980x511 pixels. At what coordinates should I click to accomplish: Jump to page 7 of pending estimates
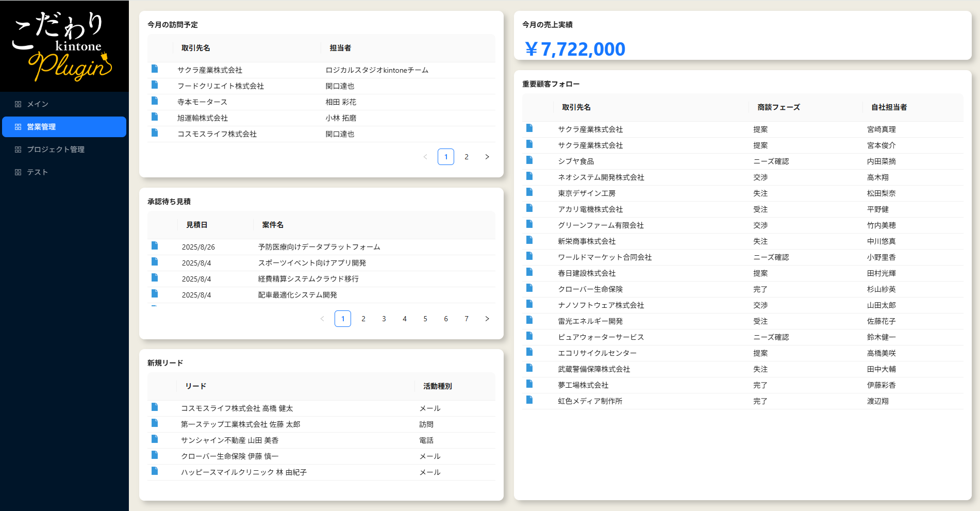[x=467, y=319]
